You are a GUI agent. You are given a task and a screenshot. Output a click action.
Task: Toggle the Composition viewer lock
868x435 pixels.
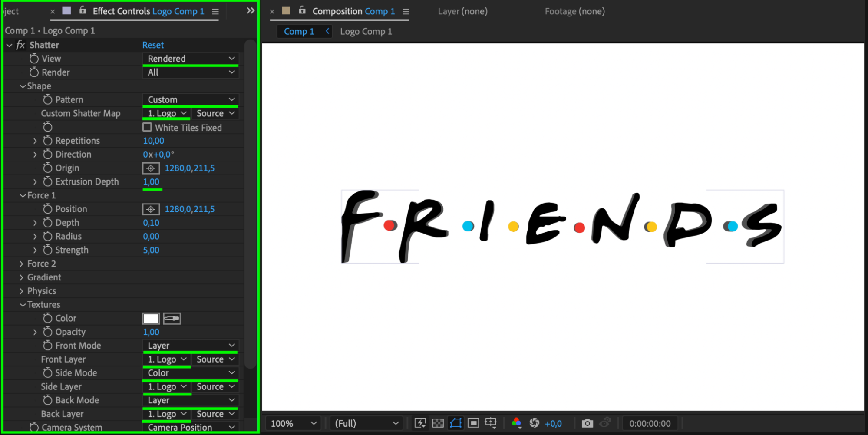click(x=302, y=10)
